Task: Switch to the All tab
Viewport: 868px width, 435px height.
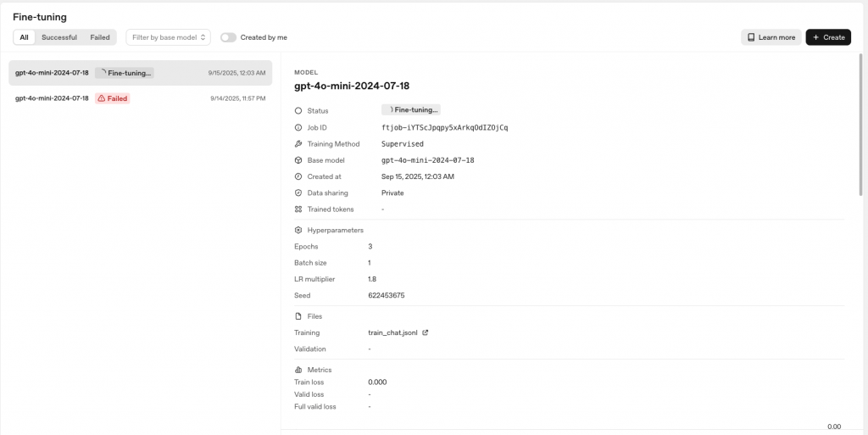Action: [x=24, y=37]
